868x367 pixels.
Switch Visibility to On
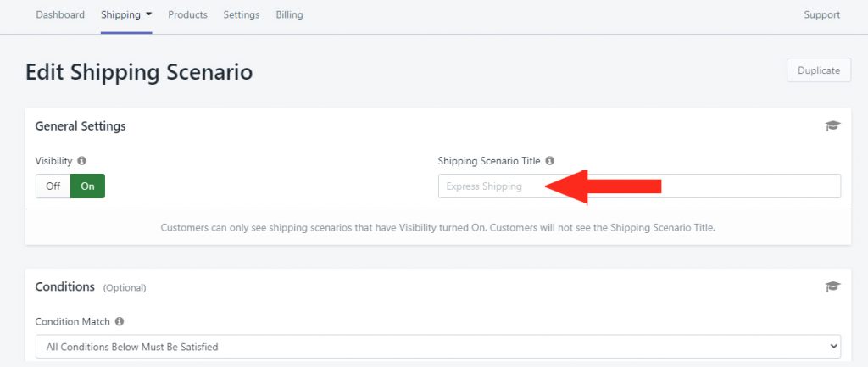87,186
